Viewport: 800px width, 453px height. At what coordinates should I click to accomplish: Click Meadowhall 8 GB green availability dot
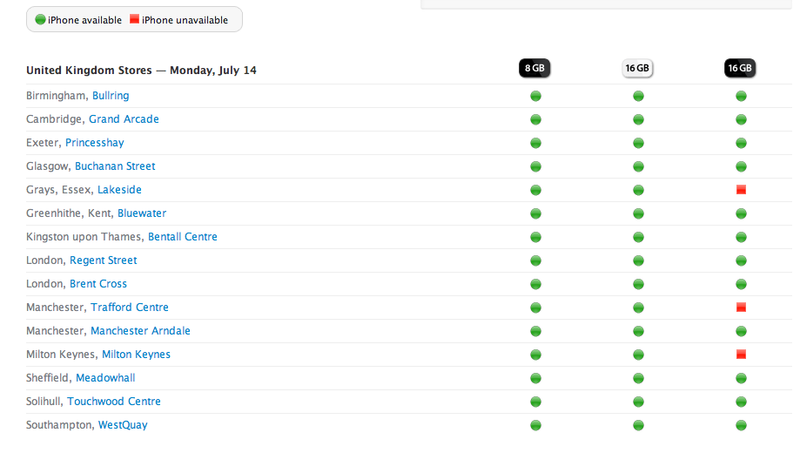point(535,378)
